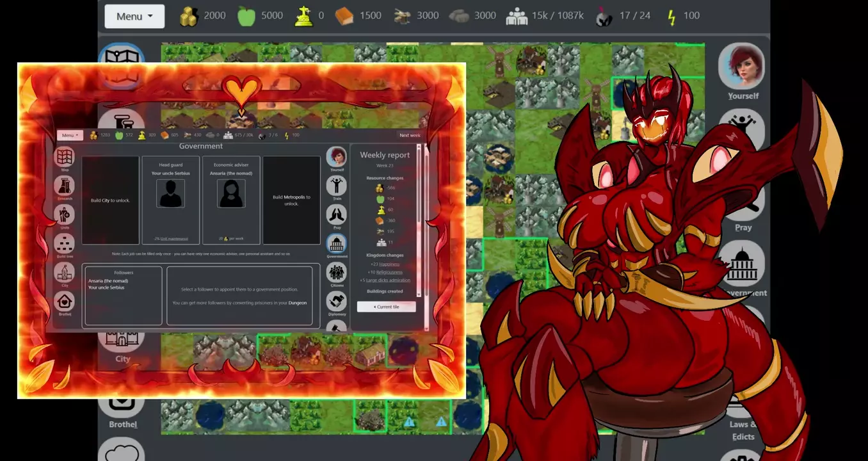
Task: Select Ansaria (the nomad) in Followers list
Action: [x=106, y=281]
